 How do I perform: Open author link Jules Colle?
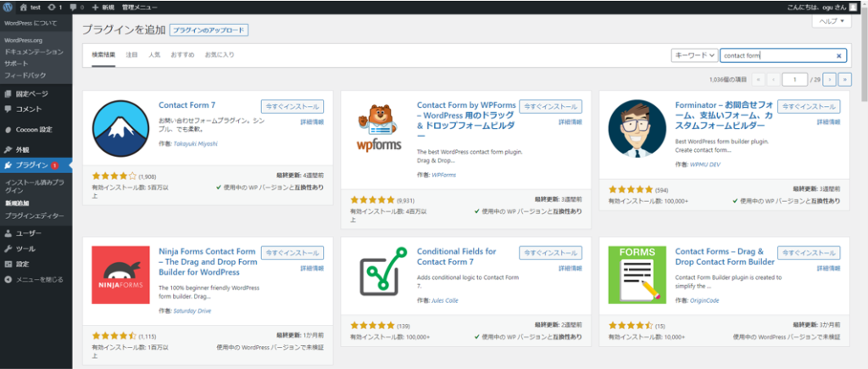[445, 300]
